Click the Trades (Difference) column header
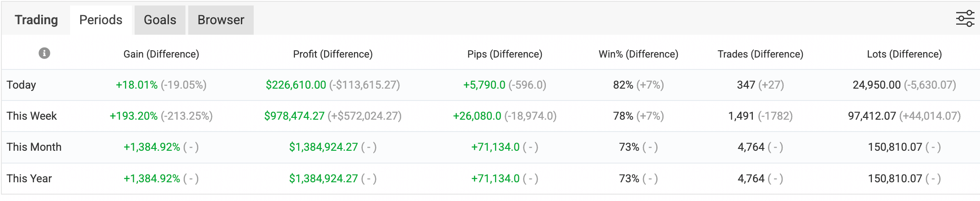Viewport: 980px width, 201px height. [x=760, y=54]
